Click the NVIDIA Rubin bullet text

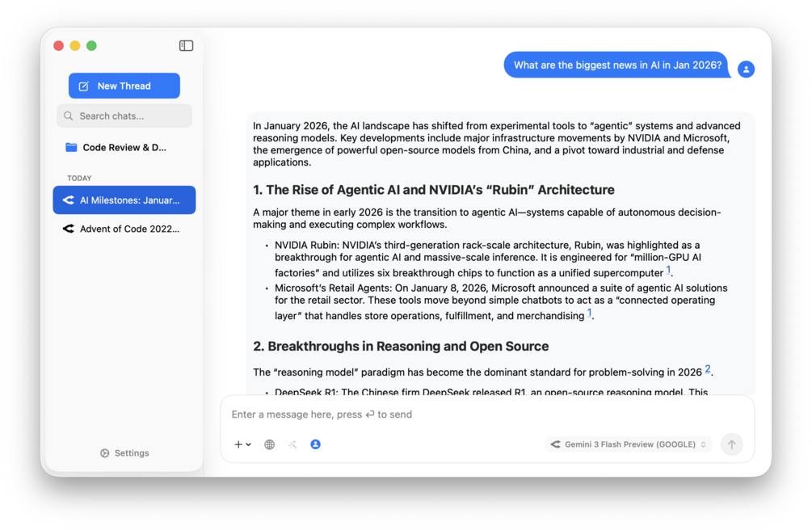pos(488,259)
